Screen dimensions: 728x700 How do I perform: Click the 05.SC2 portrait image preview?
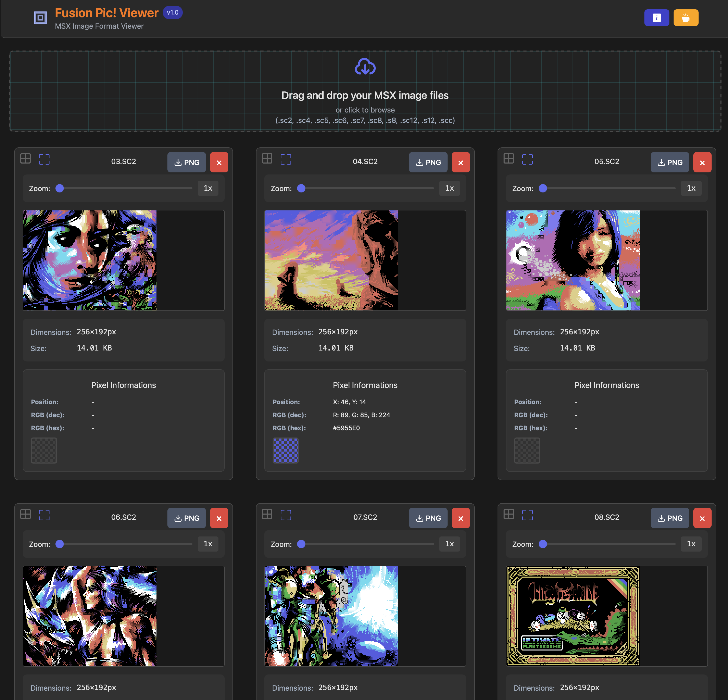(573, 260)
